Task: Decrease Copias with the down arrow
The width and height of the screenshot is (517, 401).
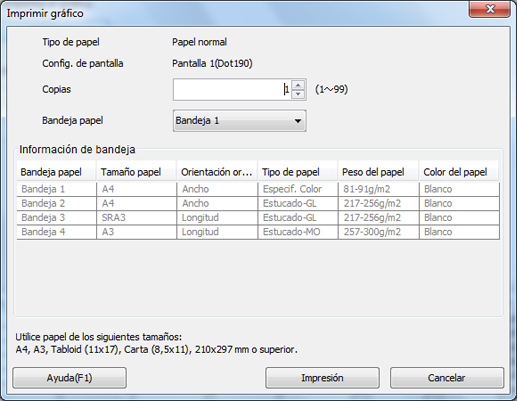Action: [298, 94]
